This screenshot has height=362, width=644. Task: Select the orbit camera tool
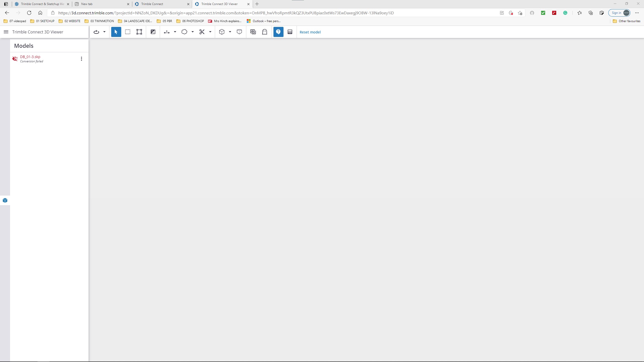click(96, 32)
